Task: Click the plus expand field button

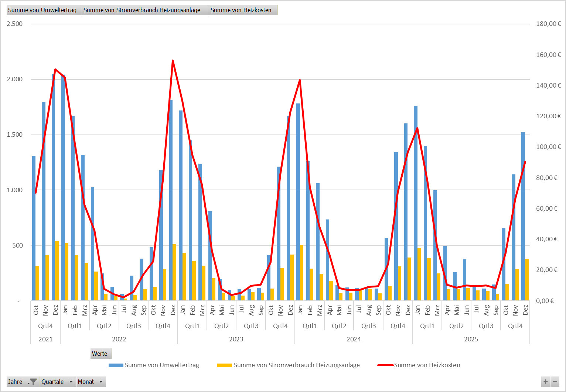Action: [x=545, y=382]
